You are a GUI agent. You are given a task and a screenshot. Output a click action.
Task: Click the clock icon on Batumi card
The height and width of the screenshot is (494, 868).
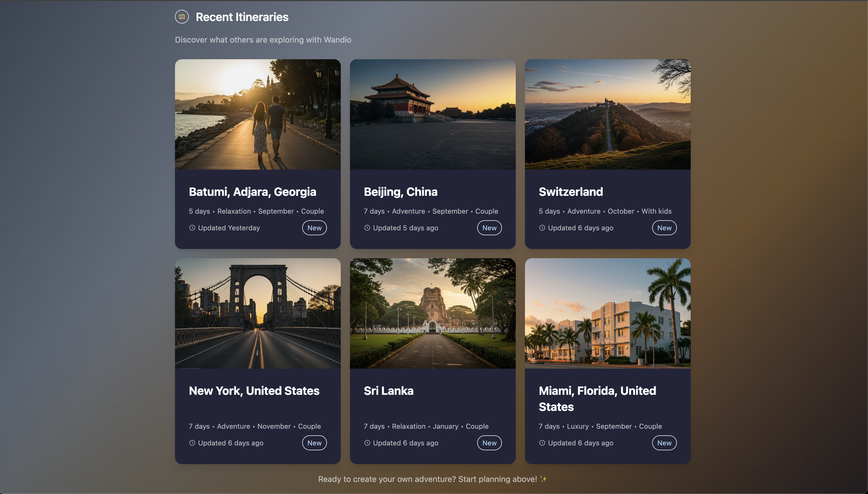point(192,228)
